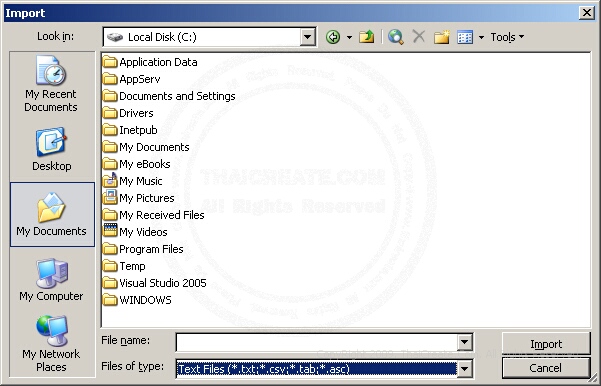Select the Documents and Settings folder

click(169, 96)
